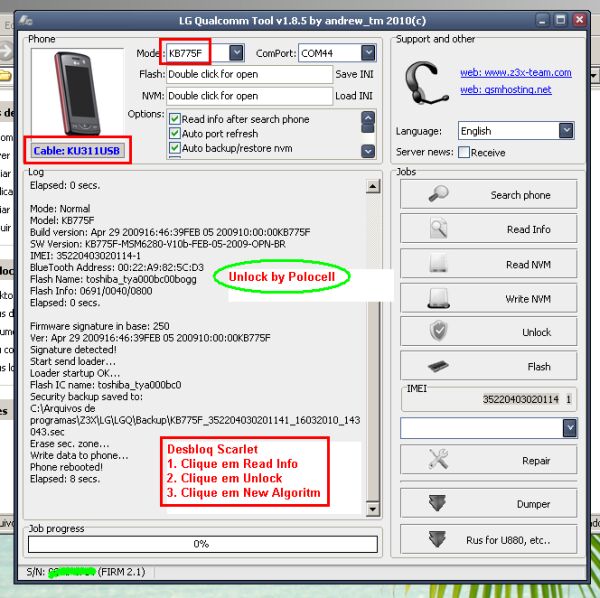This screenshot has width=600, height=598.
Task: Click the Unlock shield icon
Action: click(439, 331)
